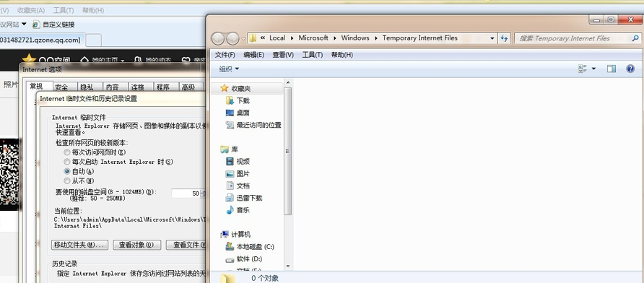The width and height of the screenshot is (644, 283).
Task: Click the navigation pane scrollbar down arrow
Action: point(287,266)
